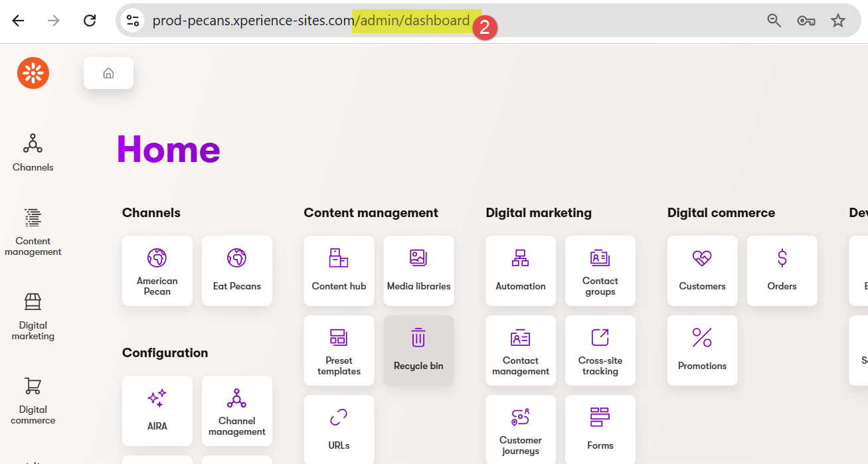Open Media libraries tile
This screenshot has width=868, height=464.
click(418, 271)
